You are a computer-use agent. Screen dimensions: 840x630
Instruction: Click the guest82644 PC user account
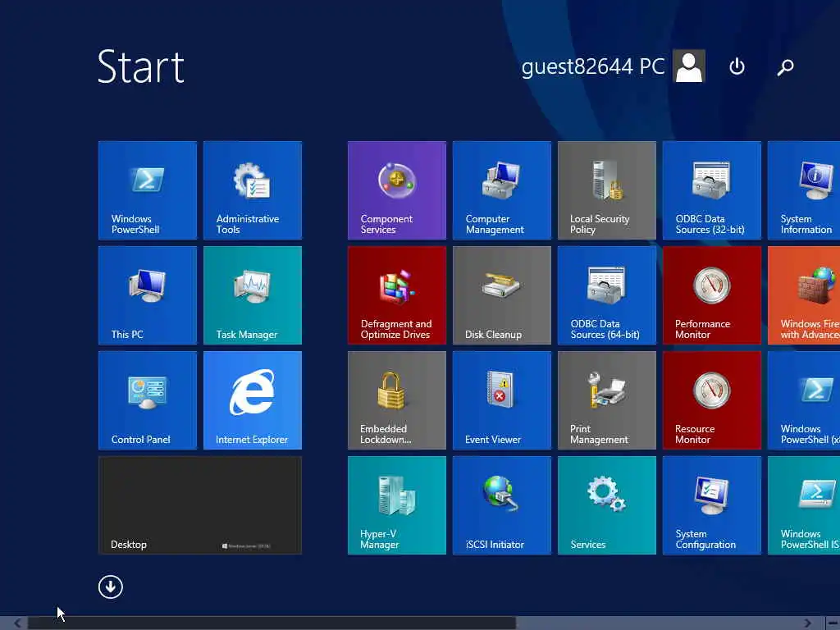(613, 66)
